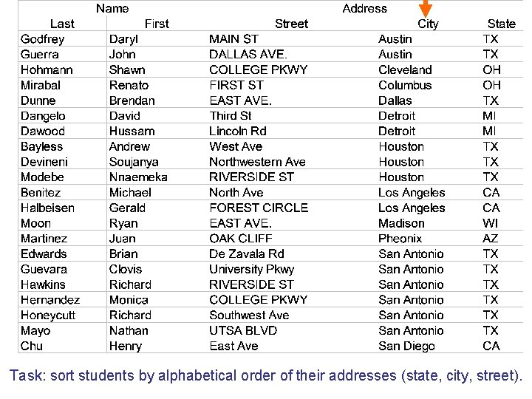Select the City column header
This screenshot has width=532, height=399.
click(428, 24)
